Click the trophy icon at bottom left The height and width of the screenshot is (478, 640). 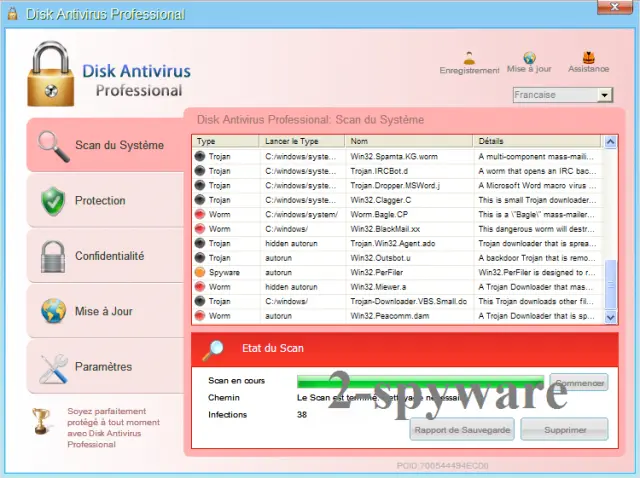[x=41, y=421]
